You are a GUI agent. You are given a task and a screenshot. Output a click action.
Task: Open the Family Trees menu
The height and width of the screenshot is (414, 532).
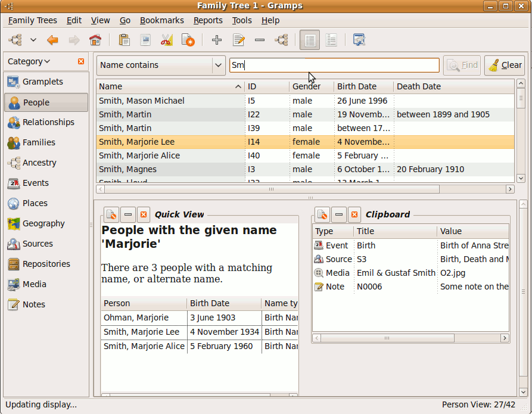(33, 20)
